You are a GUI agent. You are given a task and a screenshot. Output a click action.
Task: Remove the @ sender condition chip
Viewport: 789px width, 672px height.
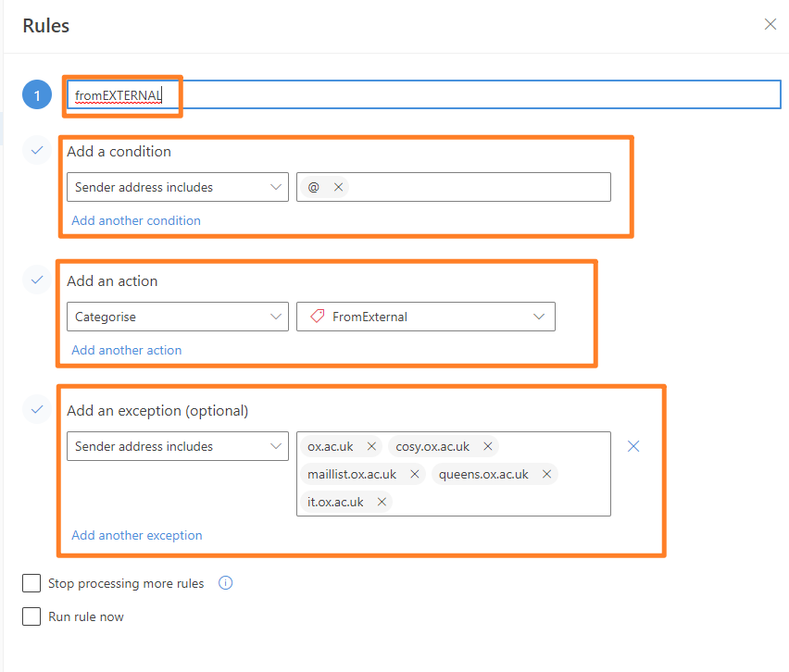(x=338, y=187)
